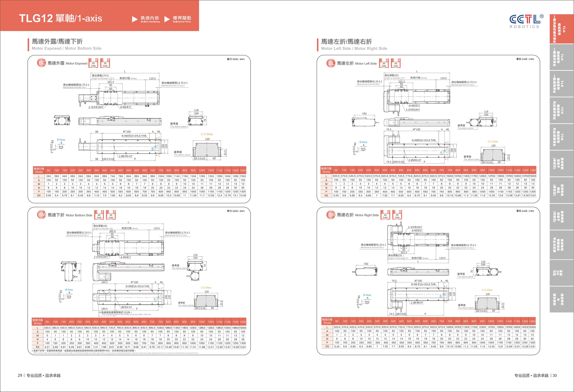Open 3D CAD file for Motor Bottom Side

point(111,215)
